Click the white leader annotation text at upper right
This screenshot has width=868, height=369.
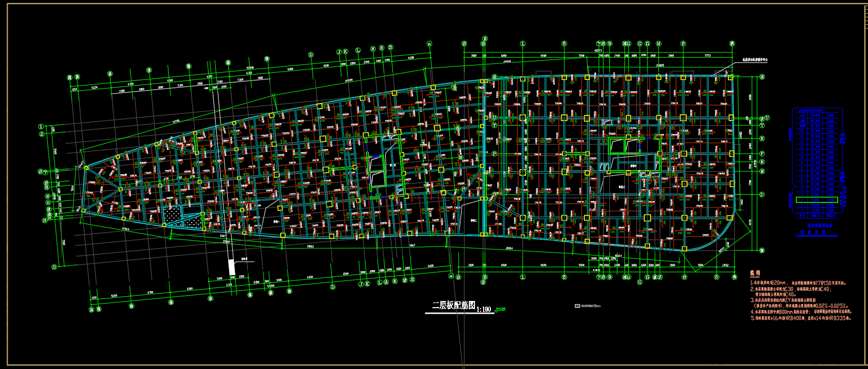(x=755, y=60)
